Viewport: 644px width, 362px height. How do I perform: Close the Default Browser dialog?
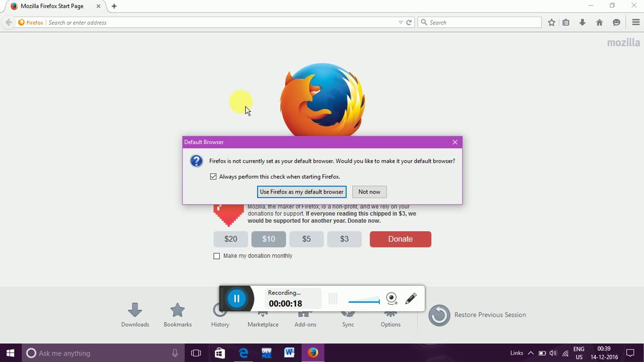(455, 142)
